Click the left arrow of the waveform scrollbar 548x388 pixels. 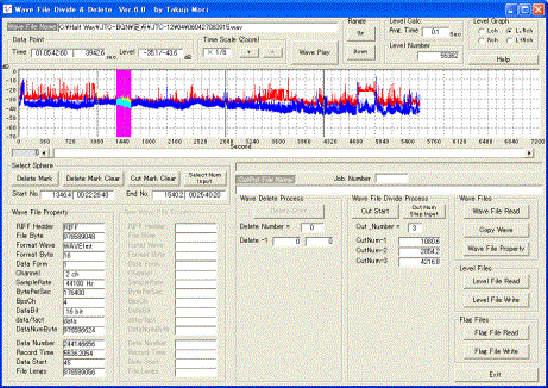tap(44, 153)
